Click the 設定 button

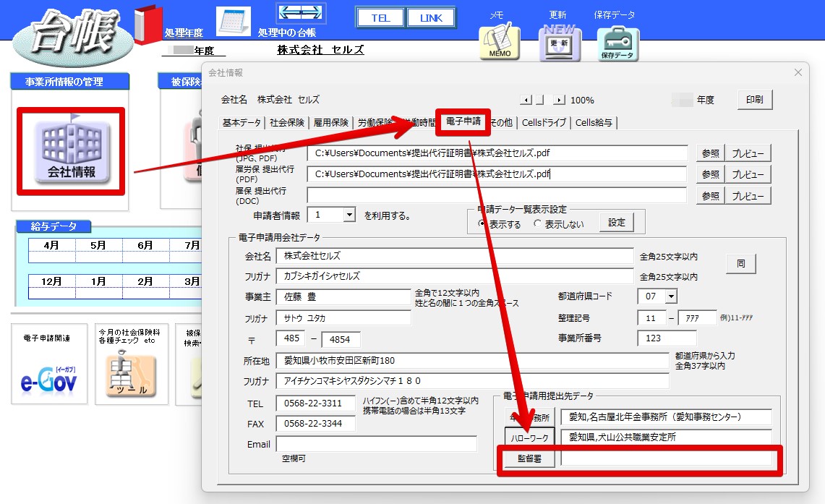617,223
